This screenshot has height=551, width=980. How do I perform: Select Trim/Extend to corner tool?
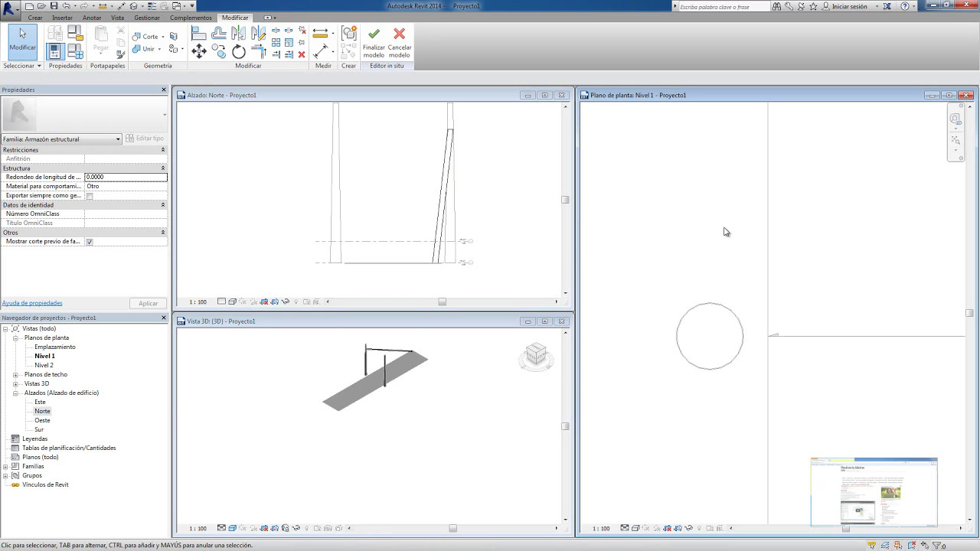coord(258,51)
